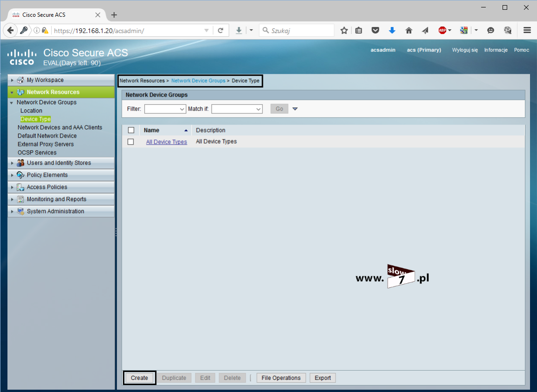The width and height of the screenshot is (537, 392).
Task: Sort by the Name column header
Action: 151,130
